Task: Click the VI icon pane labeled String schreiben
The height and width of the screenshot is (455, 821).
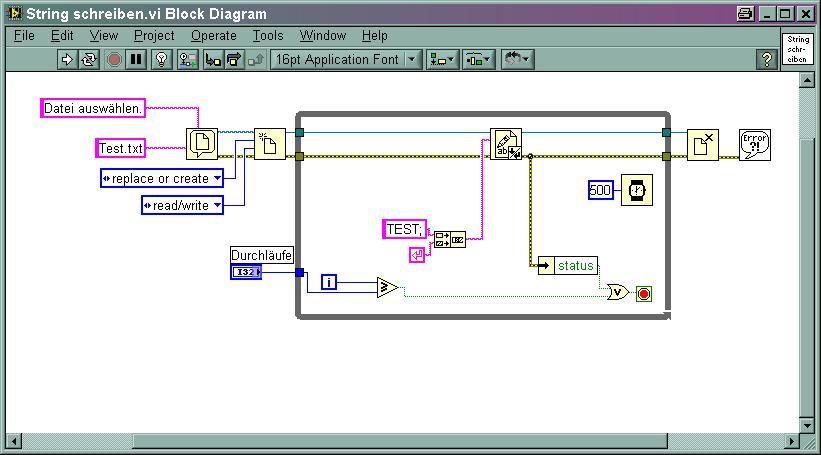Action: 797,49
